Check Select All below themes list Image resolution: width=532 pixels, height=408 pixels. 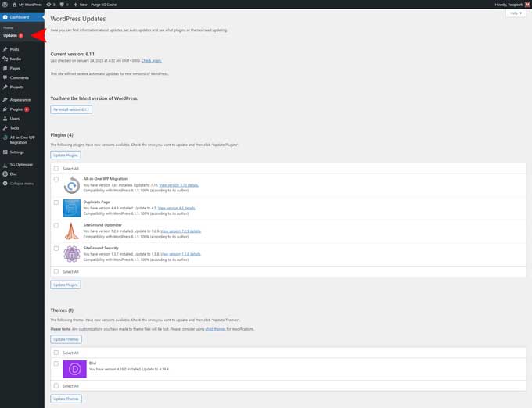[56, 385]
